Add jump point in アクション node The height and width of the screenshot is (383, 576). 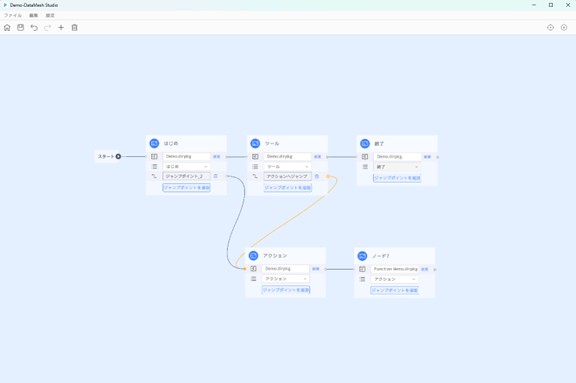286,290
